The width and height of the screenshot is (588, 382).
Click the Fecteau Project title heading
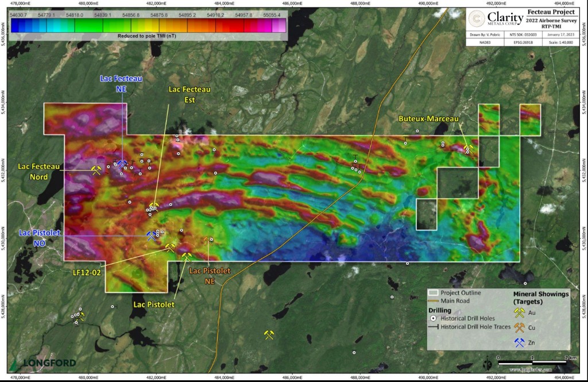551,12
